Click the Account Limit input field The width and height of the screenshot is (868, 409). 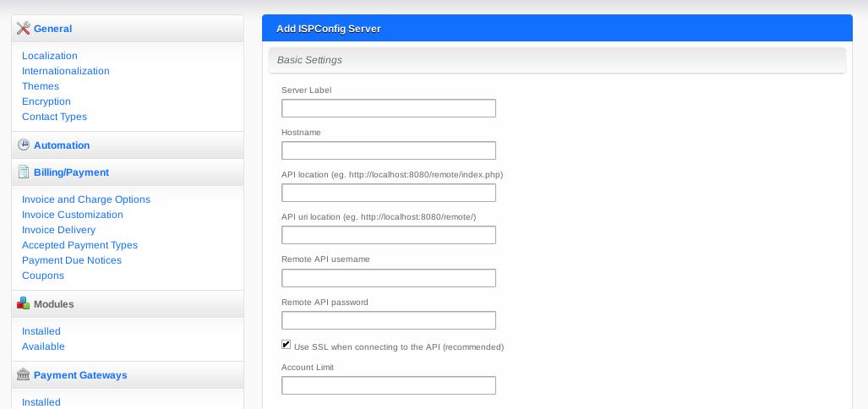point(389,385)
